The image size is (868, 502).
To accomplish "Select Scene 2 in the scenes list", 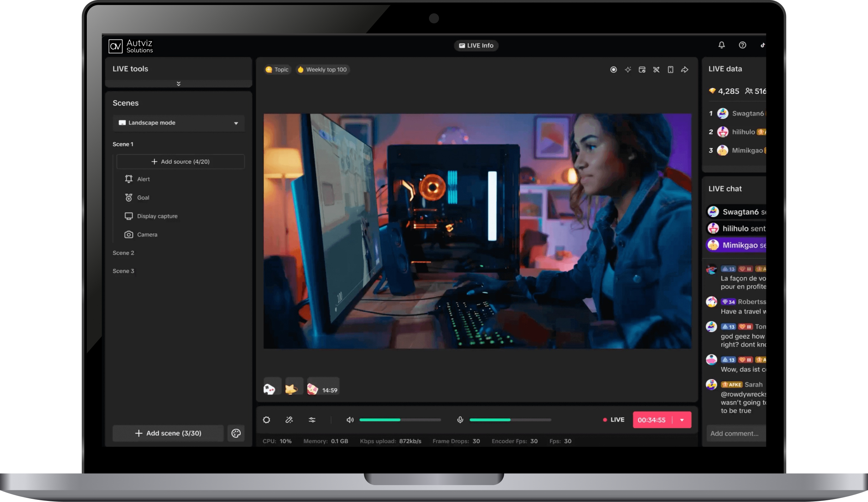I will coord(123,253).
